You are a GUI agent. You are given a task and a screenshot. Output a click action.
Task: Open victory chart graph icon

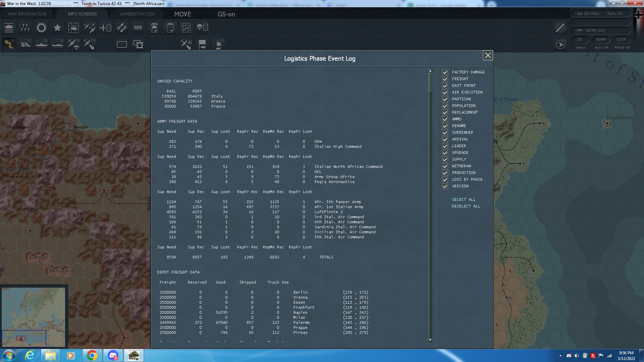186,28
